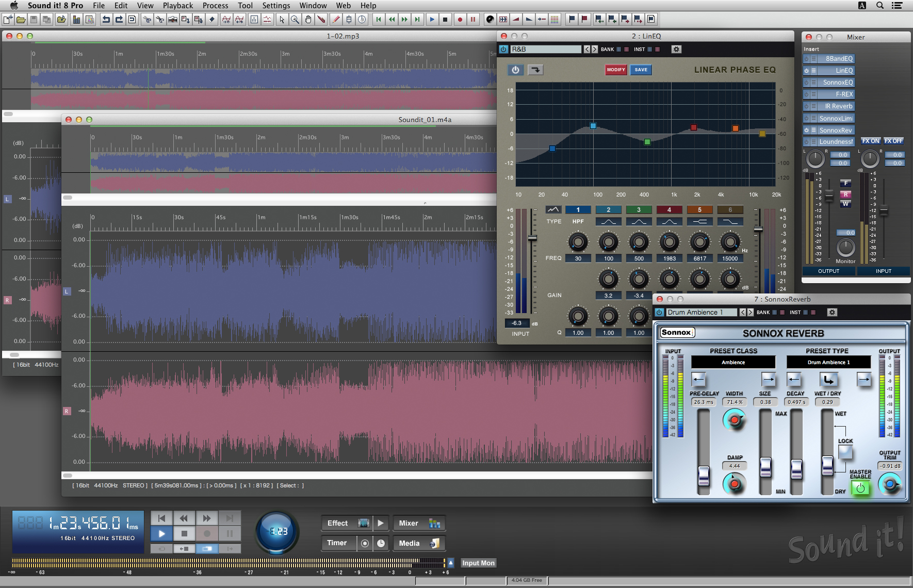Click the toolbar red record icon
This screenshot has width=913, height=588.
coord(460,20)
